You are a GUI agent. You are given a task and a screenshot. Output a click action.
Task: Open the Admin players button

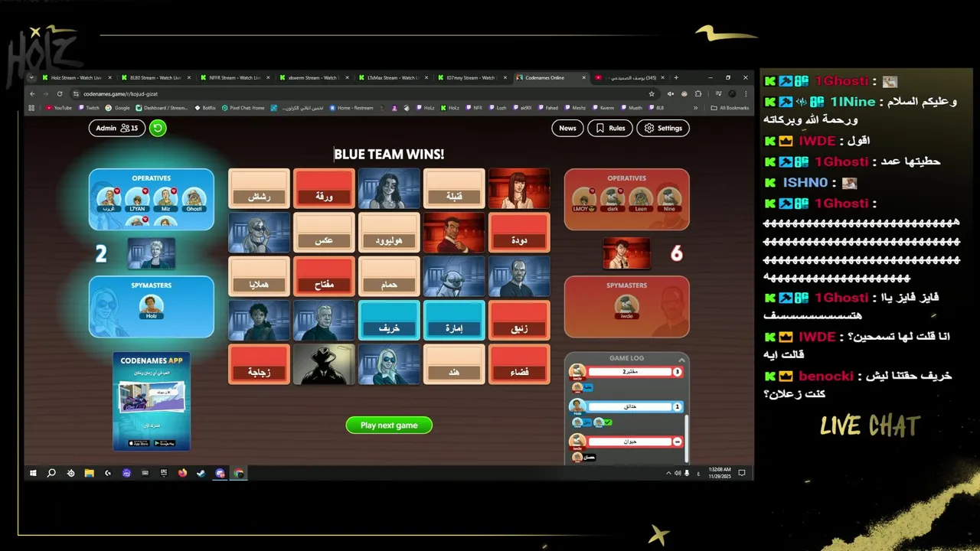click(117, 128)
